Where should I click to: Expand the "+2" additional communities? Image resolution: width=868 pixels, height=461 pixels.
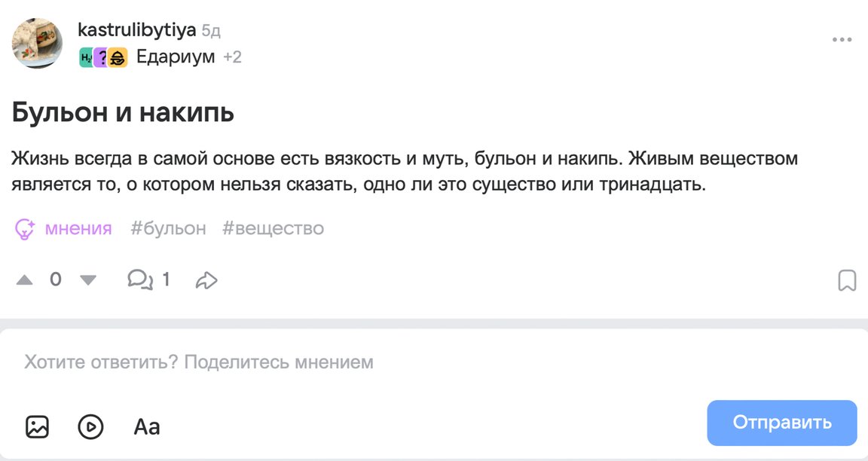[233, 56]
